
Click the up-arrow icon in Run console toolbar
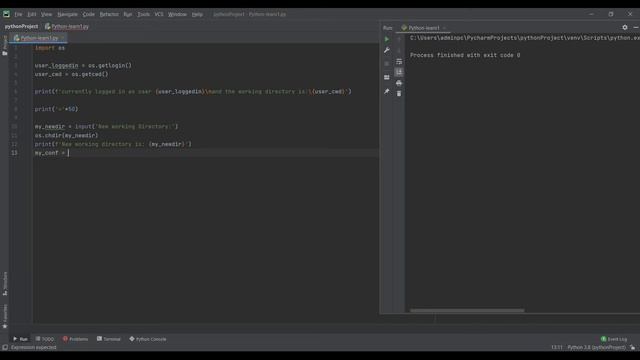(399, 40)
